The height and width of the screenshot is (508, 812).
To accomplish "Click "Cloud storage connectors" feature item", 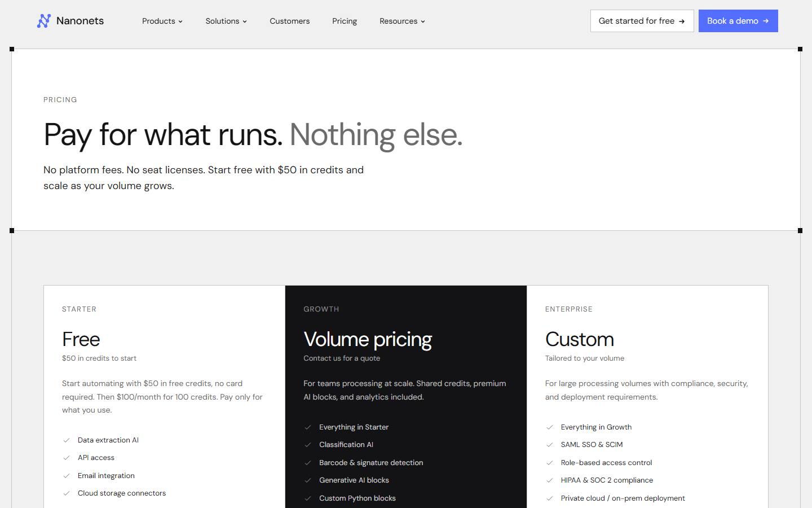I will pos(122,493).
